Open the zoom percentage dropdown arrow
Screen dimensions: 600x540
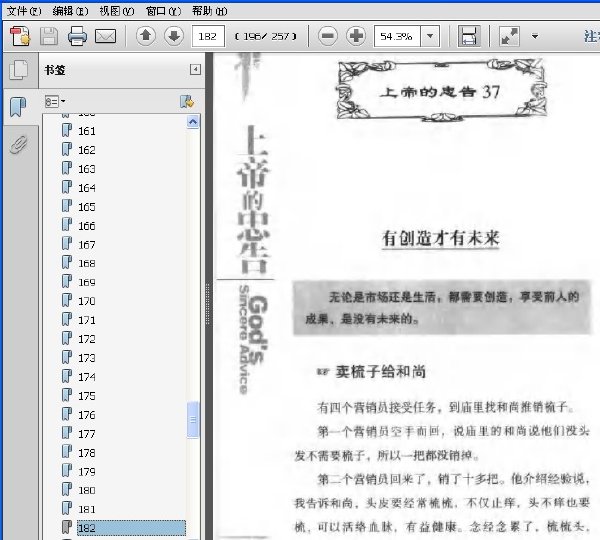click(430, 36)
